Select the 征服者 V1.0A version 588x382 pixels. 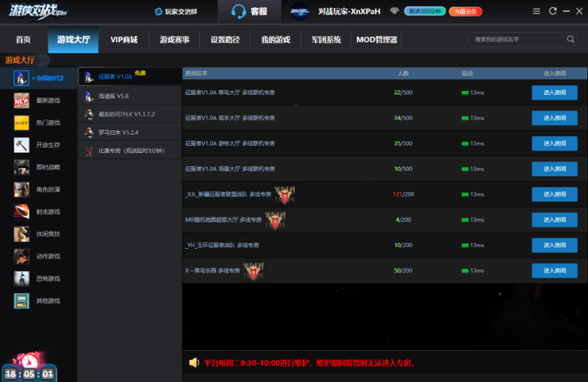[130, 77]
